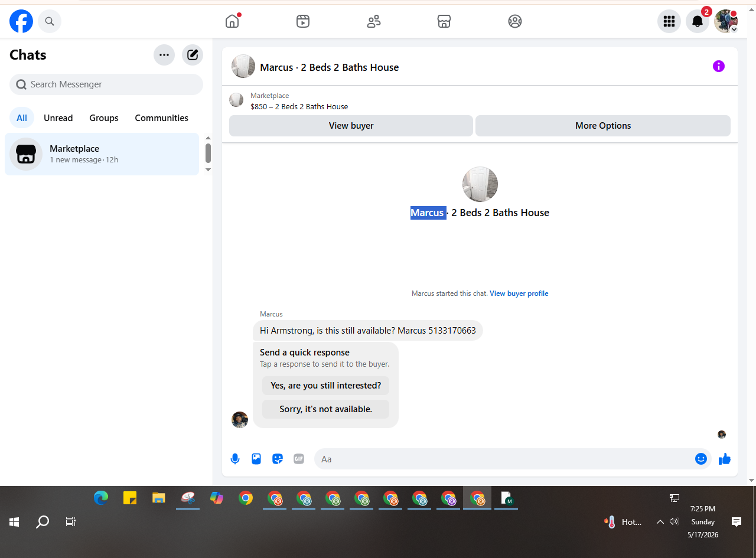Click the sender avatar beside quick responses
756x558 pixels.
pyautogui.click(x=240, y=420)
